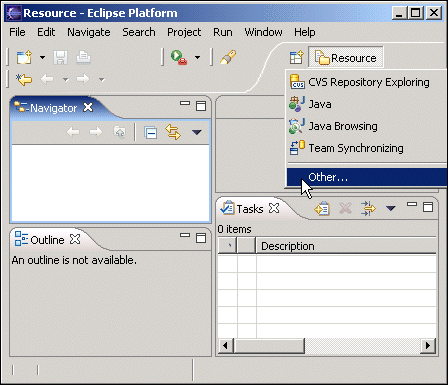Click 'An outline is not available.' text

(x=74, y=260)
